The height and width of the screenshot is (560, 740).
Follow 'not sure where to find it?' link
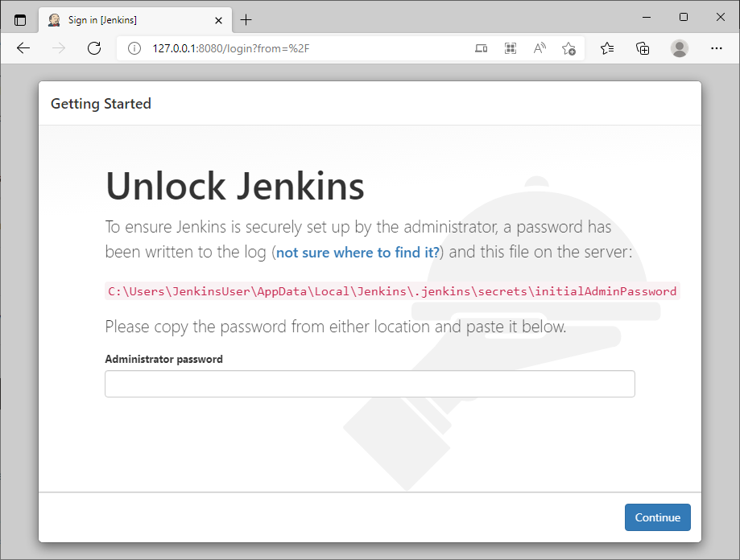[x=358, y=253]
